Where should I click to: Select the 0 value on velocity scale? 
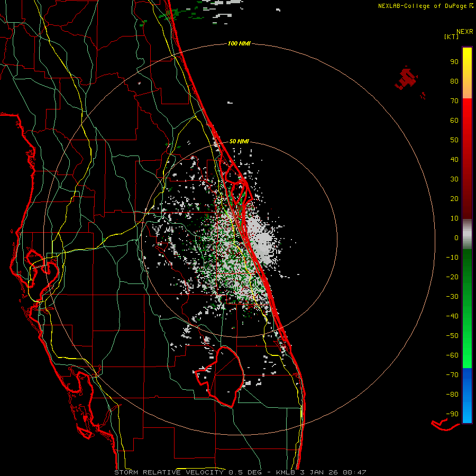tap(456, 238)
